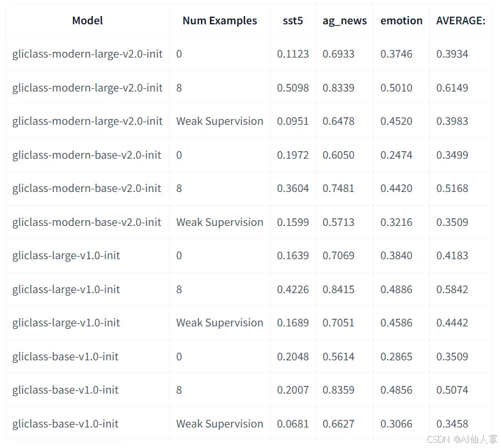Click the Num Examples column header
The width and height of the screenshot is (501, 448).
pos(219,20)
